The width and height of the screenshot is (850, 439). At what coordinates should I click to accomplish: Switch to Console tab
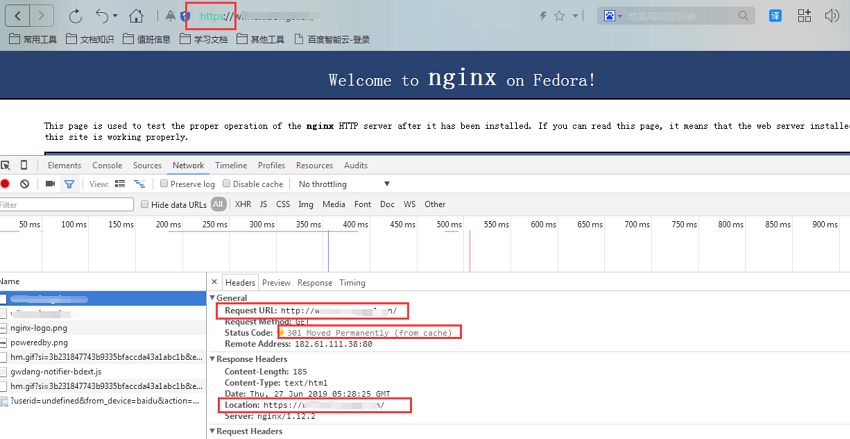[x=107, y=165]
